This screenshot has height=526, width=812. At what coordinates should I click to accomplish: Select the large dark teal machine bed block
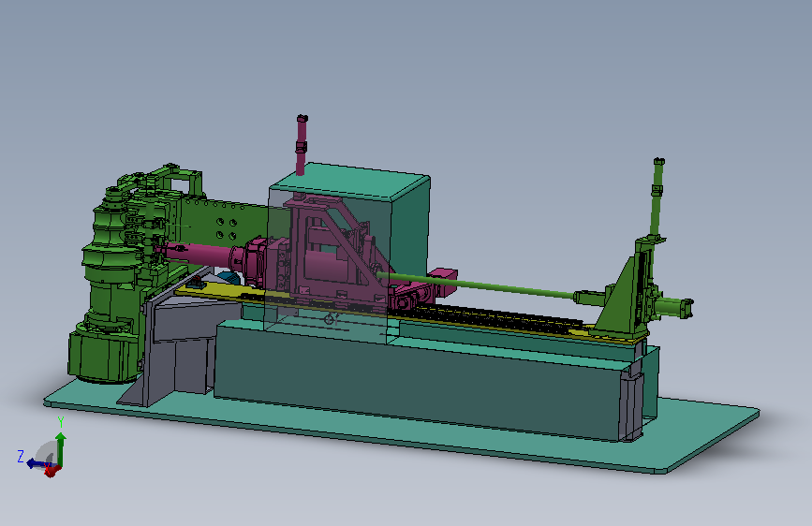tap(420, 381)
